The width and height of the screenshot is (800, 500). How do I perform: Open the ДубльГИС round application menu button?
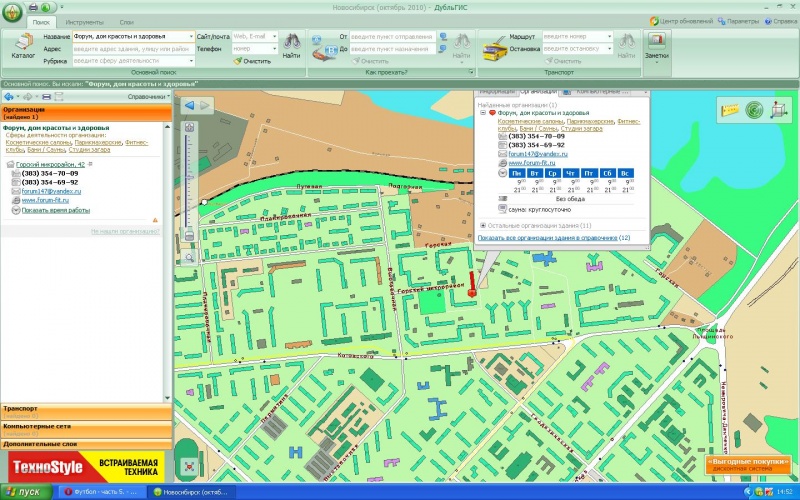tap(12, 11)
